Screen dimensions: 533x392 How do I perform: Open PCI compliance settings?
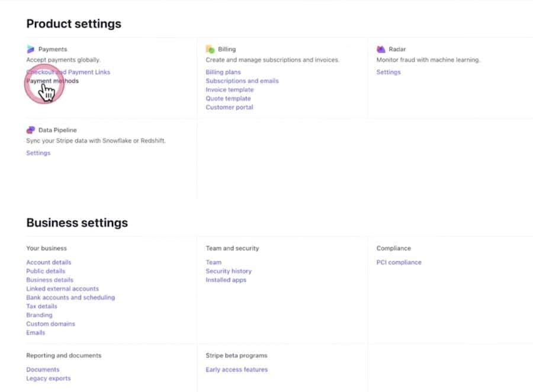point(399,262)
